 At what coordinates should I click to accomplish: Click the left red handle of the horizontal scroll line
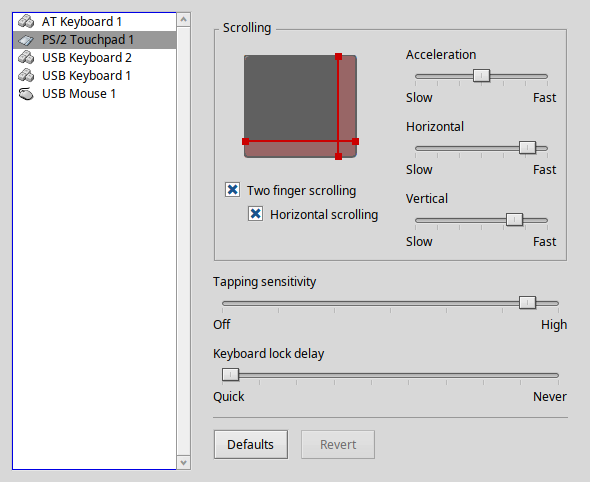tap(246, 141)
